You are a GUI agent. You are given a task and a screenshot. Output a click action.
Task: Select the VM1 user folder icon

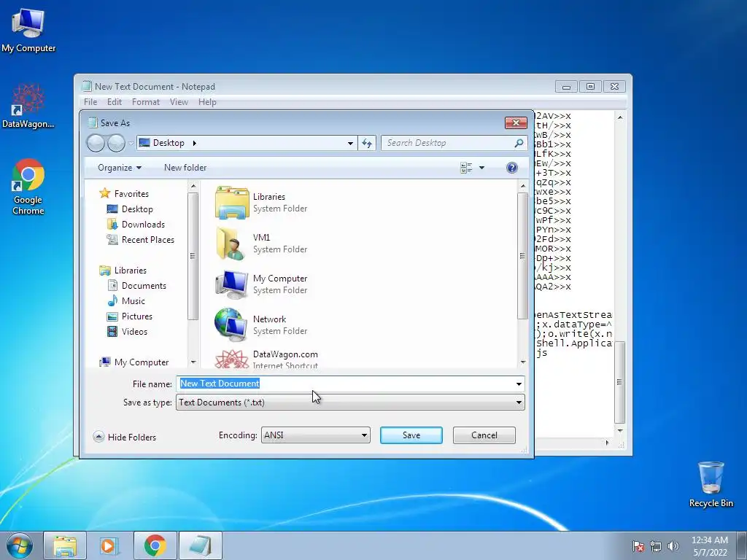[261, 244]
